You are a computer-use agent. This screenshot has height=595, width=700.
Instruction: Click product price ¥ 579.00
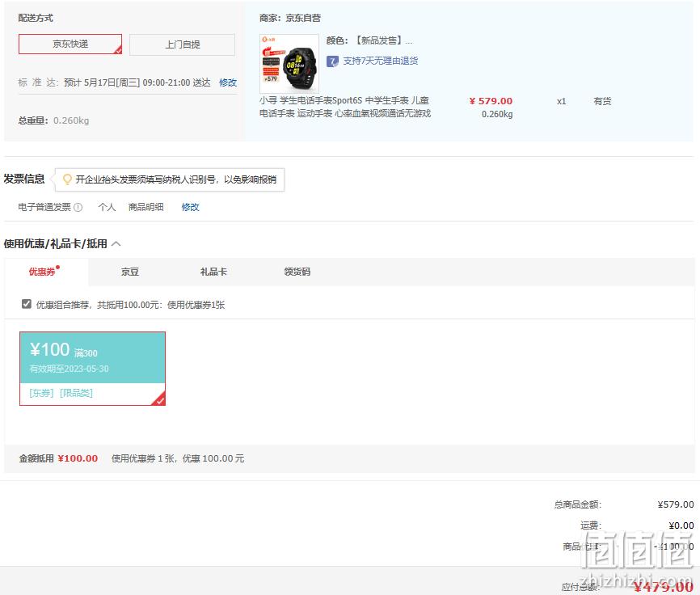coord(491,101)
